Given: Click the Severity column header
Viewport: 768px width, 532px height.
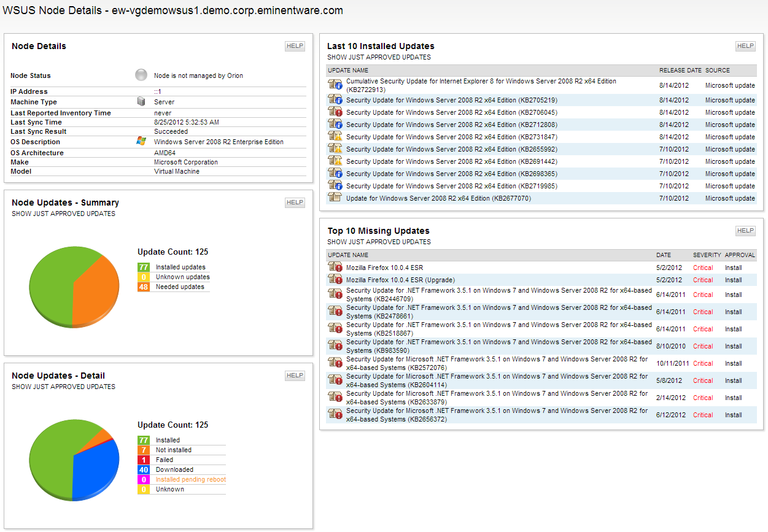Looking at the screenshot, I should point(707,255).
